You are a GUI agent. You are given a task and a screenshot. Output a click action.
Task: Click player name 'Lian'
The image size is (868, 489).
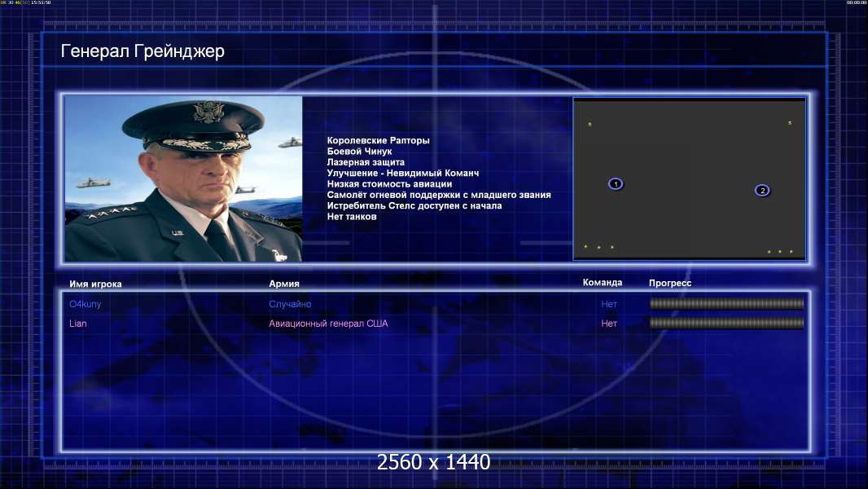coord(77,324)
